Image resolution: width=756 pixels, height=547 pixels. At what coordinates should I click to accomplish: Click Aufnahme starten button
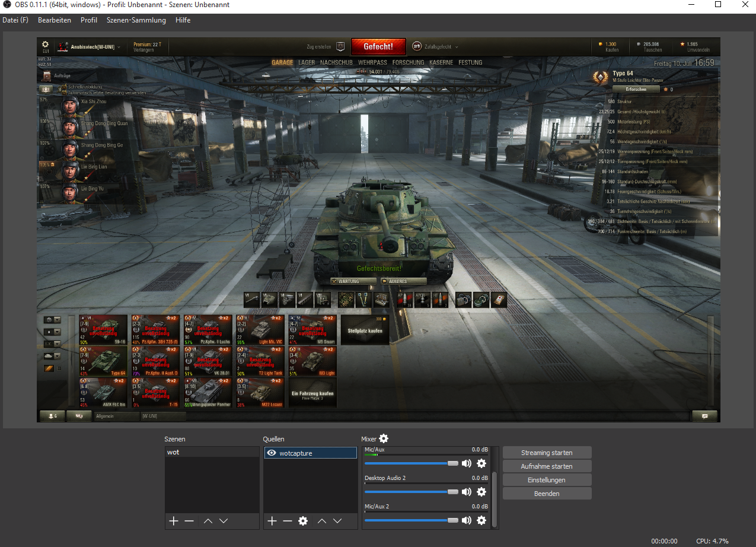coord(547,466)
